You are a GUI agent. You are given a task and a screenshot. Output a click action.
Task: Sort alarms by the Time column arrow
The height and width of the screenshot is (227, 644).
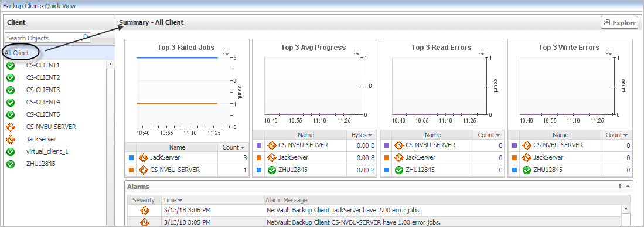180,200
